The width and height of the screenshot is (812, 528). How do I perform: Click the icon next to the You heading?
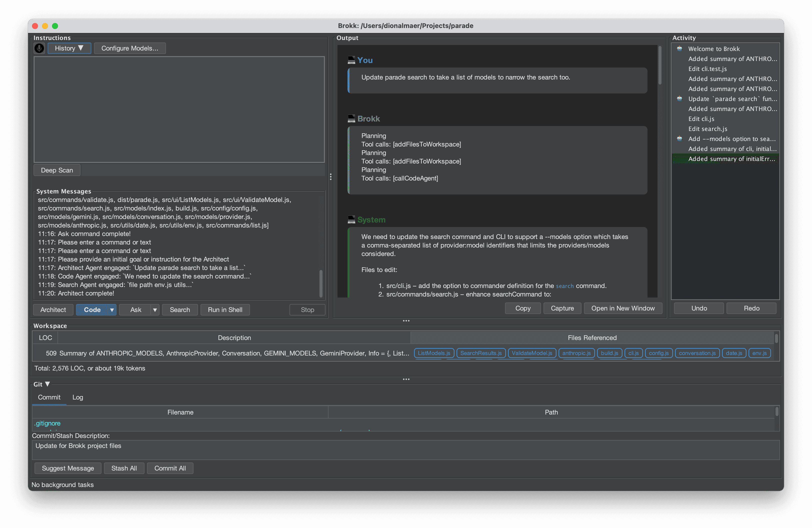click(x=351, y=60)
